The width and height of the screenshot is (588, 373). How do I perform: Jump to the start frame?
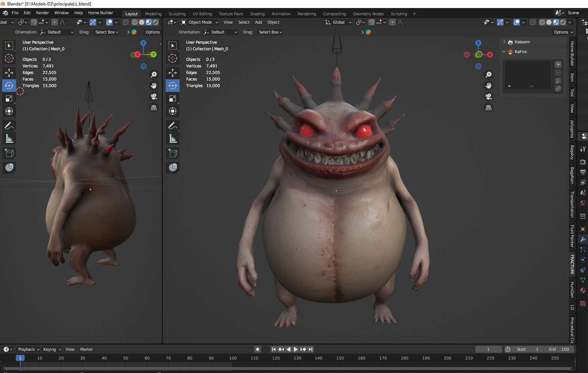(x=274, y=349)
